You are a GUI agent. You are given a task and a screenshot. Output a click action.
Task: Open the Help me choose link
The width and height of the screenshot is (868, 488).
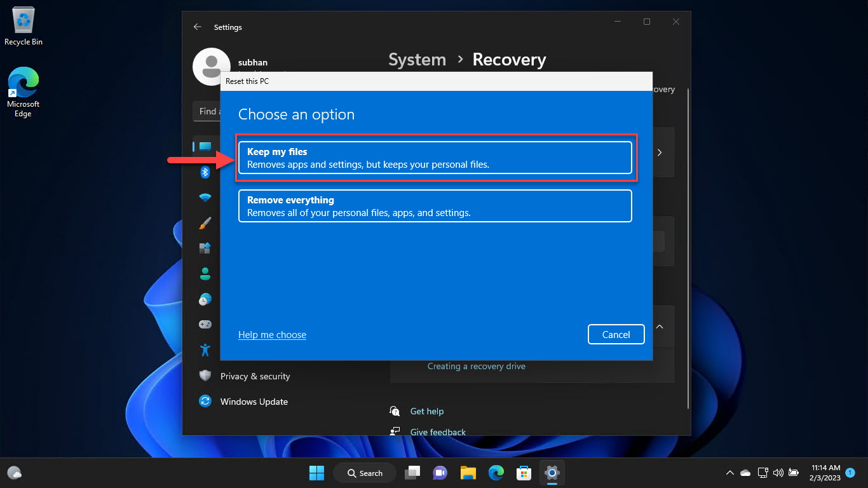[x=272, y=334]
